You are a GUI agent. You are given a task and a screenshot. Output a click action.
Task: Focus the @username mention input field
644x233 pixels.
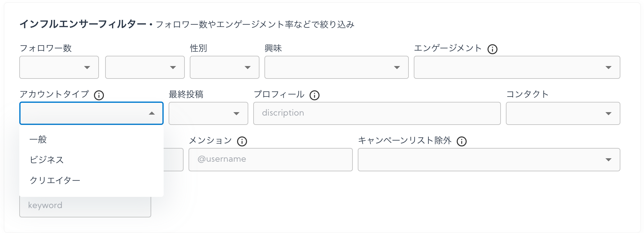[x=270, y=159]
